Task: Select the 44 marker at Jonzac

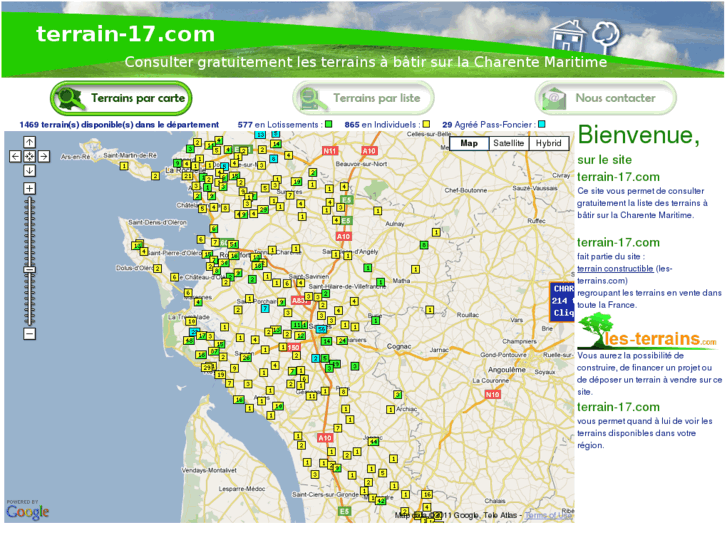Action: (373, 442)
